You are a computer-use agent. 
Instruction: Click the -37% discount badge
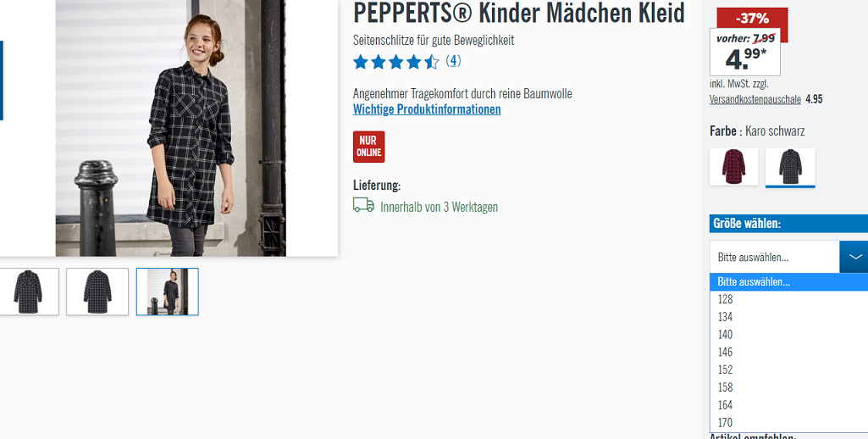click(x=752, y=19)
